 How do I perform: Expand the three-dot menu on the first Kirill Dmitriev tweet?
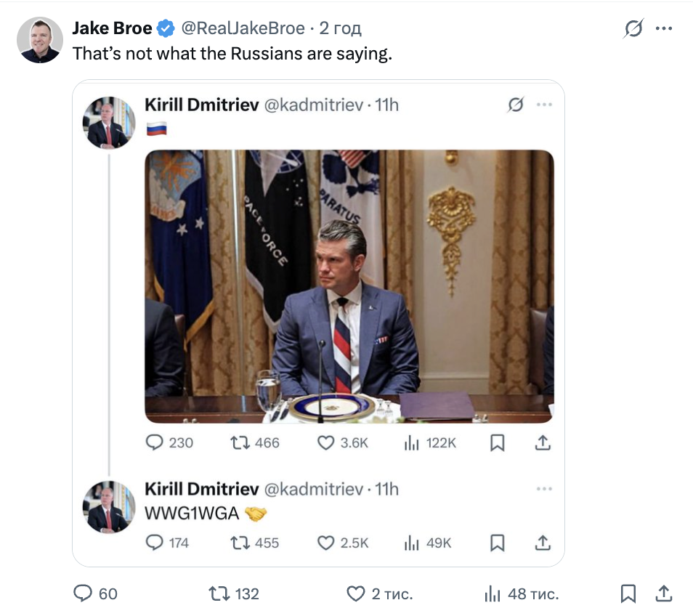[x=544, y=105]
